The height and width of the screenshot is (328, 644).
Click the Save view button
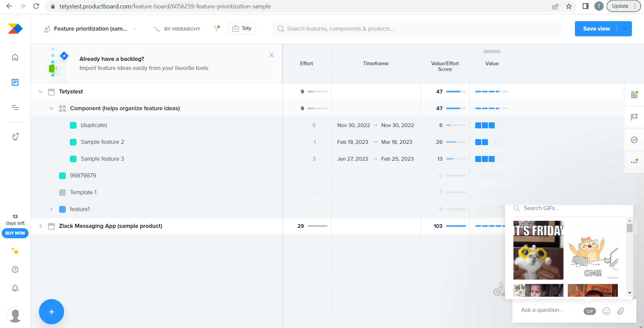coord(596,29)
